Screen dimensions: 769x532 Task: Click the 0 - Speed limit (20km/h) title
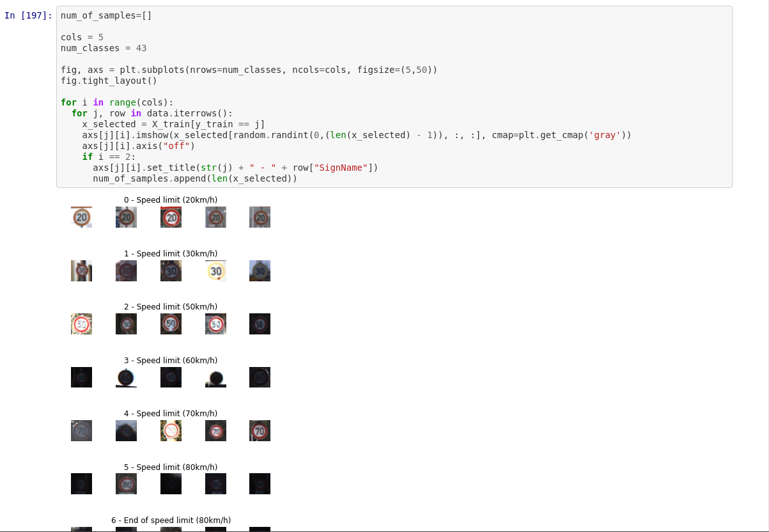pos(171,200)
